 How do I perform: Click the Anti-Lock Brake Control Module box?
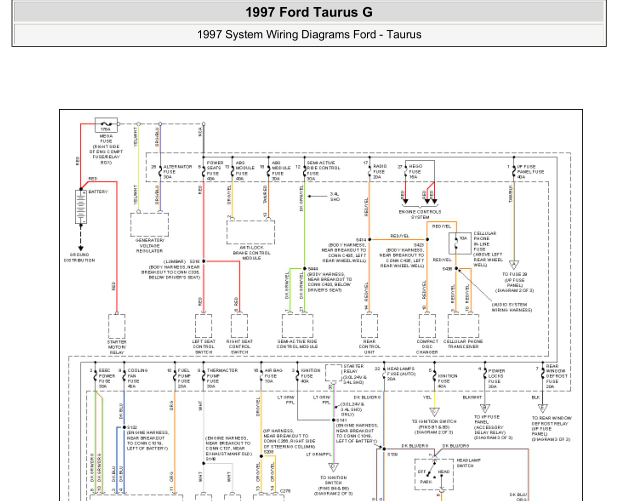tap(250, 231)
